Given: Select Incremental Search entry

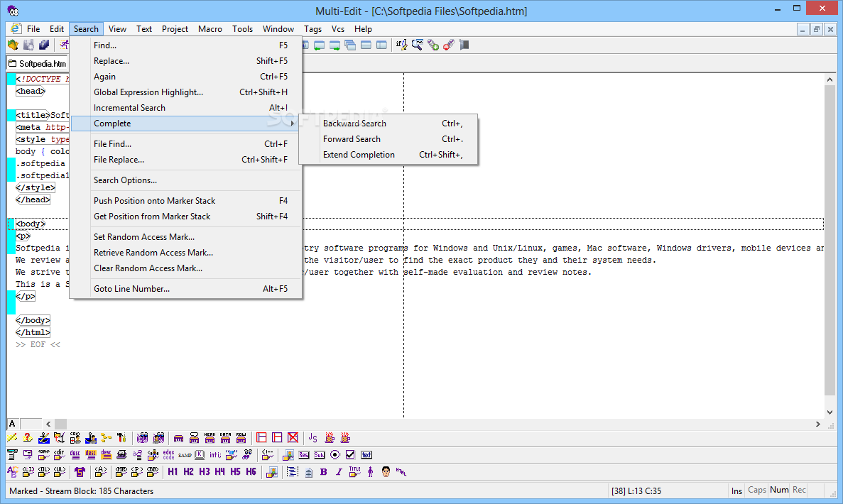Looking at the screenshot, I should 186,107.
